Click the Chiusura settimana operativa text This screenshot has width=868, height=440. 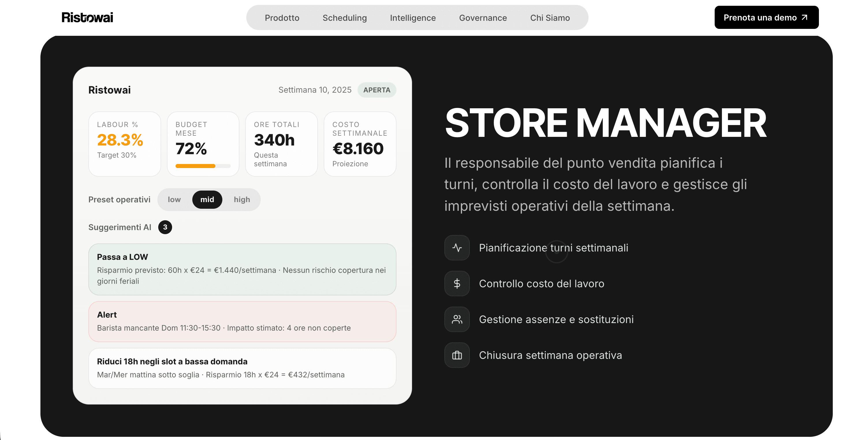pyautogui.click(x=550, y=355)
